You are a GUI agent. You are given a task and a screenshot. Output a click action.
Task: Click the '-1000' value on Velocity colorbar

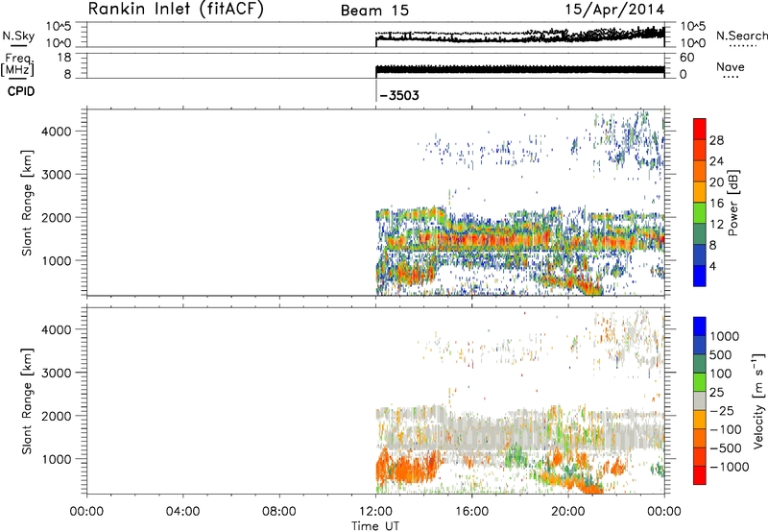click(x=729, y=467)
